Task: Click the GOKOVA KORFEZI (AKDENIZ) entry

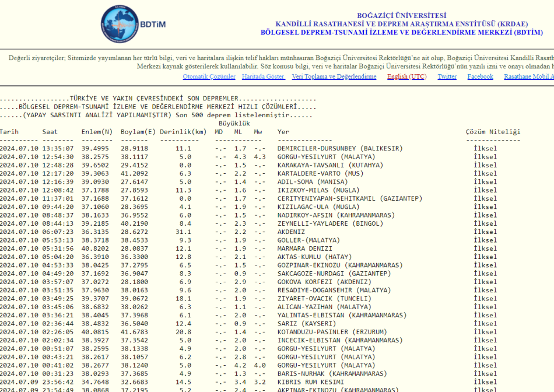Action: (324, 282)
